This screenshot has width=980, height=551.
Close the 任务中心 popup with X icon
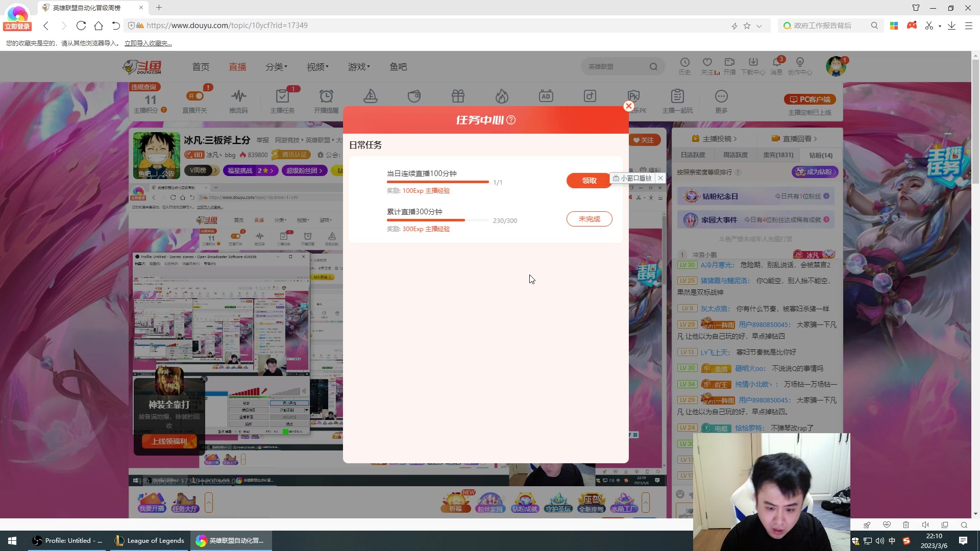[628, 106]
